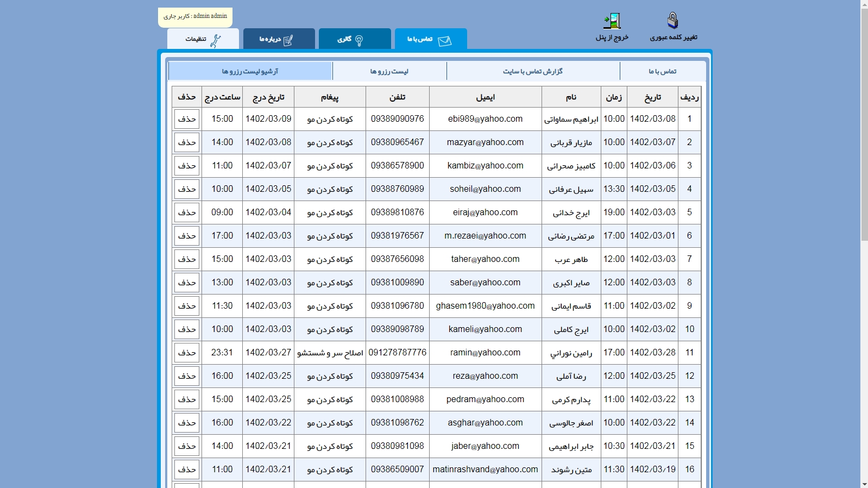Image resolution: width=868 pixels, height=488 pixels.
Task: Click the scrollbar up arrow
Action: (x=864, y=4)
